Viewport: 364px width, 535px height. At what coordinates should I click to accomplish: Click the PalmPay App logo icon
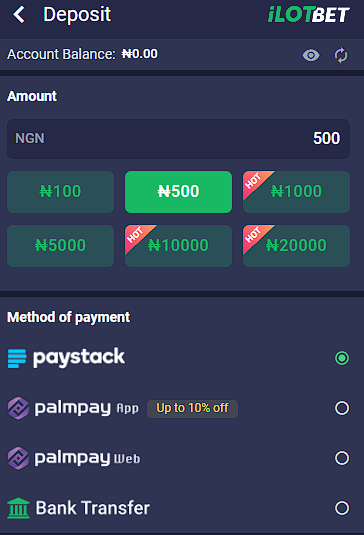pyautogui.click(x=18, y=408)
